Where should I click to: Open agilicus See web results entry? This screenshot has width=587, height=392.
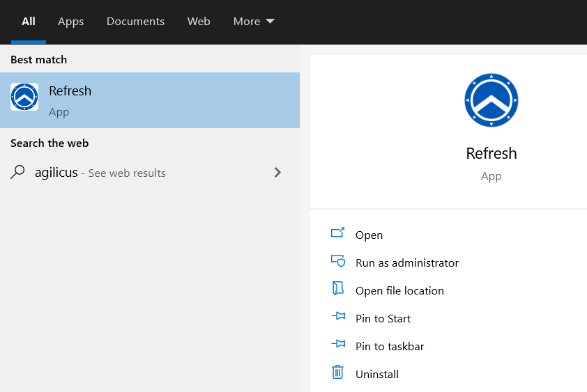[x=150, y=173]
